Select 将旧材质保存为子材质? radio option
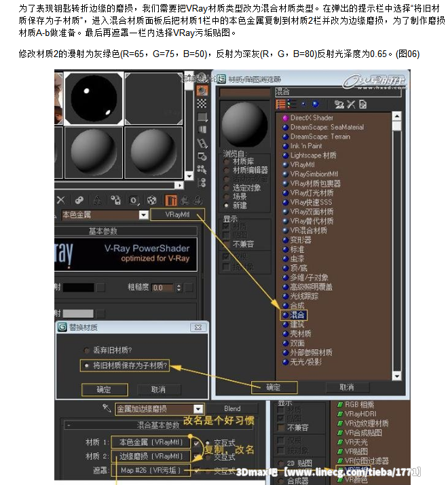This screenshot has width=448, height=485. (87, 365)
